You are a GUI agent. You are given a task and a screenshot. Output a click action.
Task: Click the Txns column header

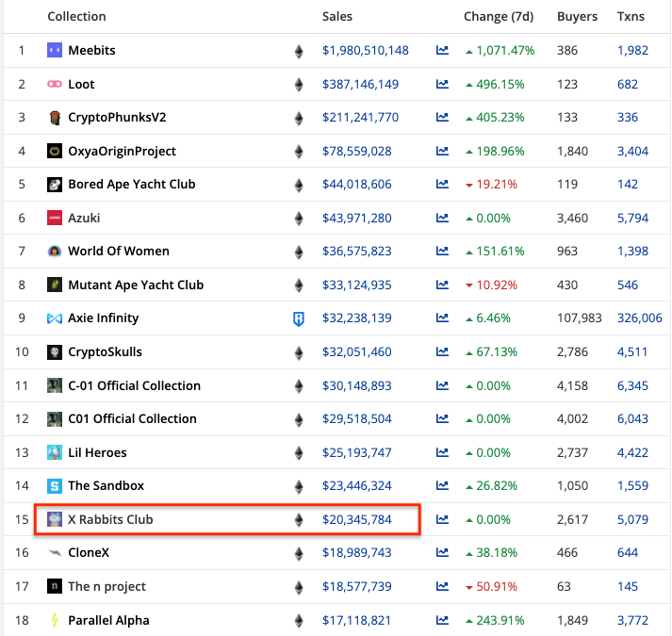[x=631, y=16]
